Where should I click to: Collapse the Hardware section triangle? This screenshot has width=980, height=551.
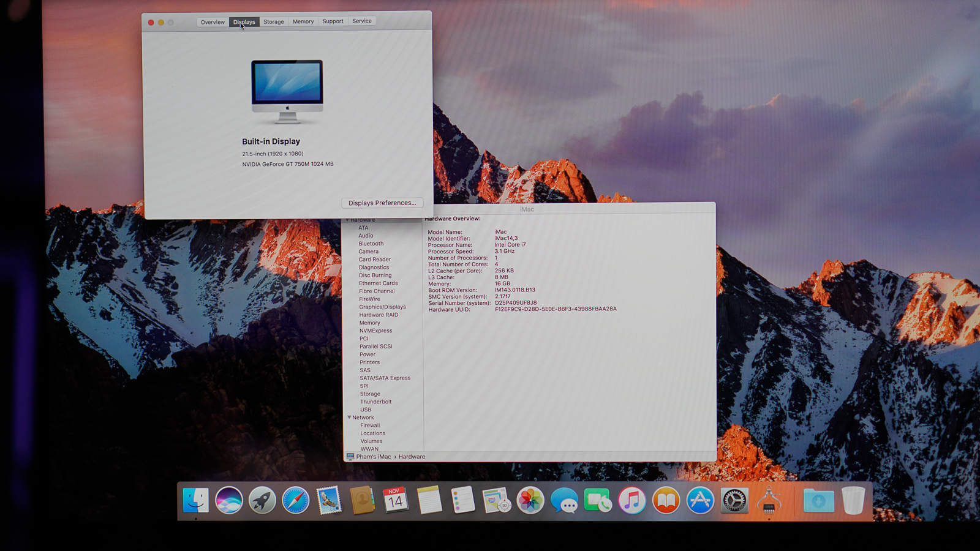pos(347,220)
